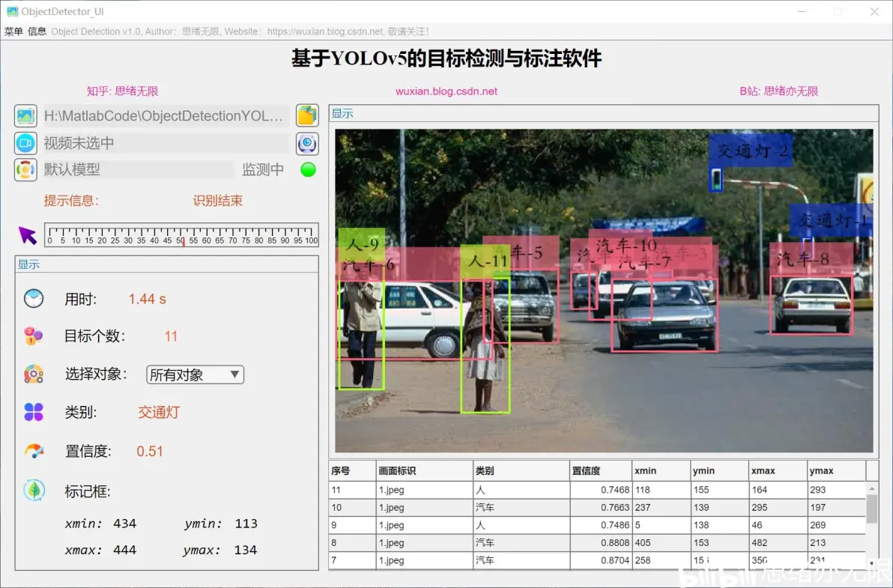Open the 所有对象 dropdown
Image resolution: width=893 pixels, height=588 pixels.
tap(195, 375)
